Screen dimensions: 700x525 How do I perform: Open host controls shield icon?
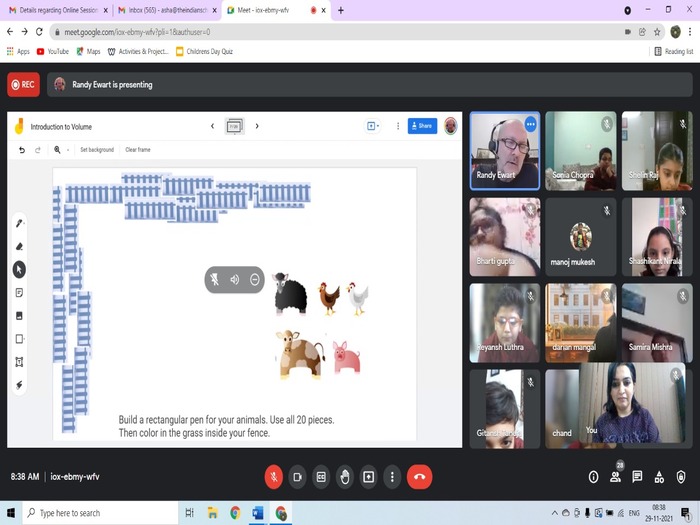681,477
